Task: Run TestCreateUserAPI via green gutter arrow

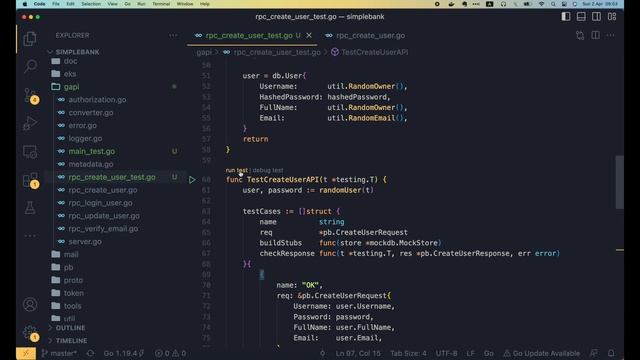Action: [x=192, y=180]
